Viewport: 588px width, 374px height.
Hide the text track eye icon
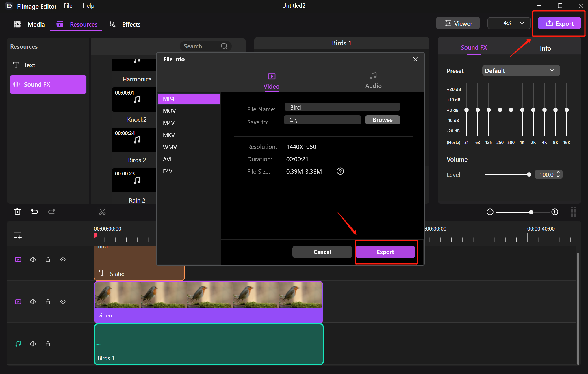pyautogui.click(x=63, y=260)
